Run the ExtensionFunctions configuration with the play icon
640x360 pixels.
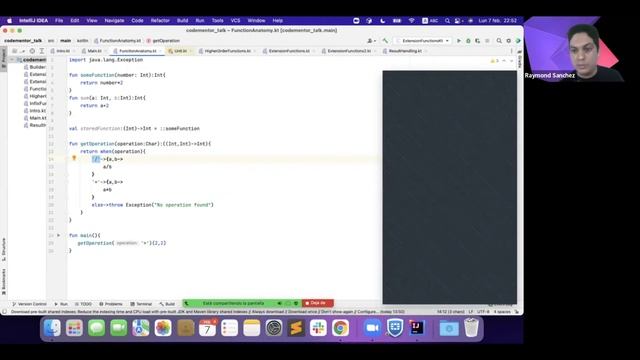click(459, 41)
